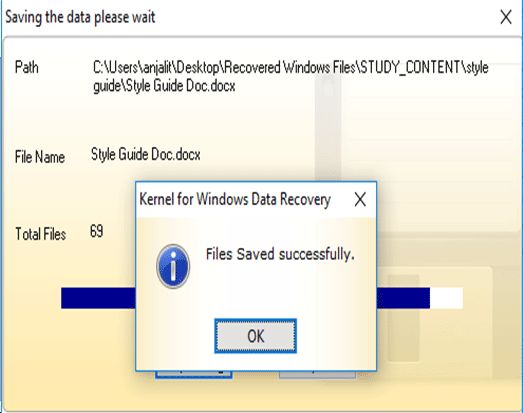Click the blue progress segment right of the popup

[x=403, y=298]
